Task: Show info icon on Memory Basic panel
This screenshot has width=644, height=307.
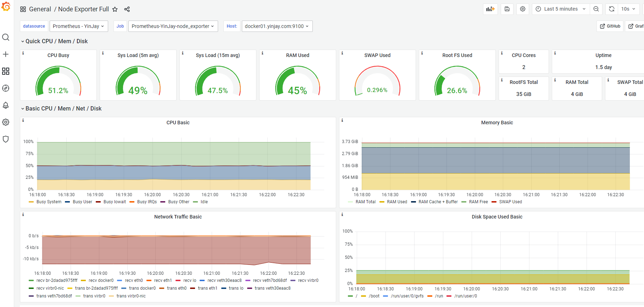Action: click(342, 120)
